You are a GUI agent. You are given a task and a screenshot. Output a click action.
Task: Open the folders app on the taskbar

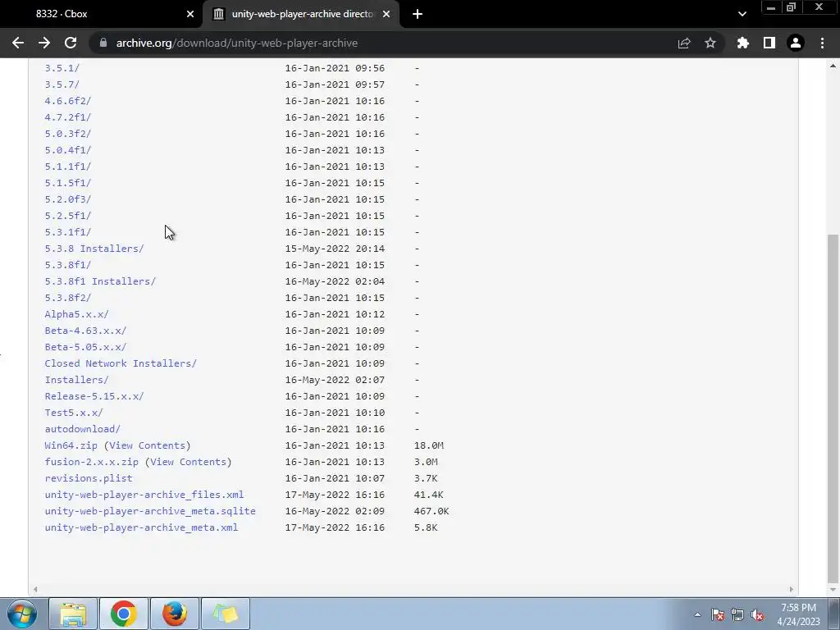tap(226, 614)
